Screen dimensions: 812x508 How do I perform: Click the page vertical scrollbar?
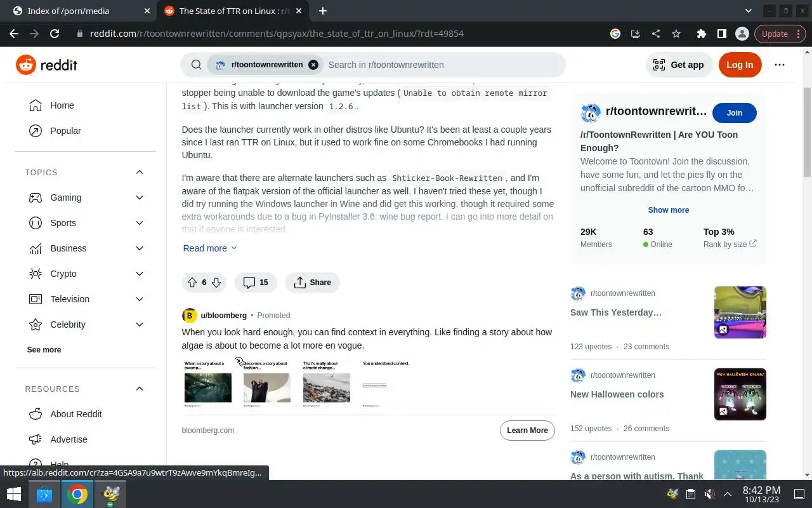click(807, 131)
